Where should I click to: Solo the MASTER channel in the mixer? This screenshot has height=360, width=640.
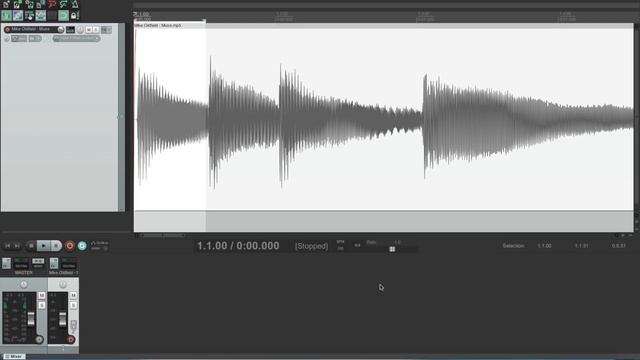pos(42,305)
